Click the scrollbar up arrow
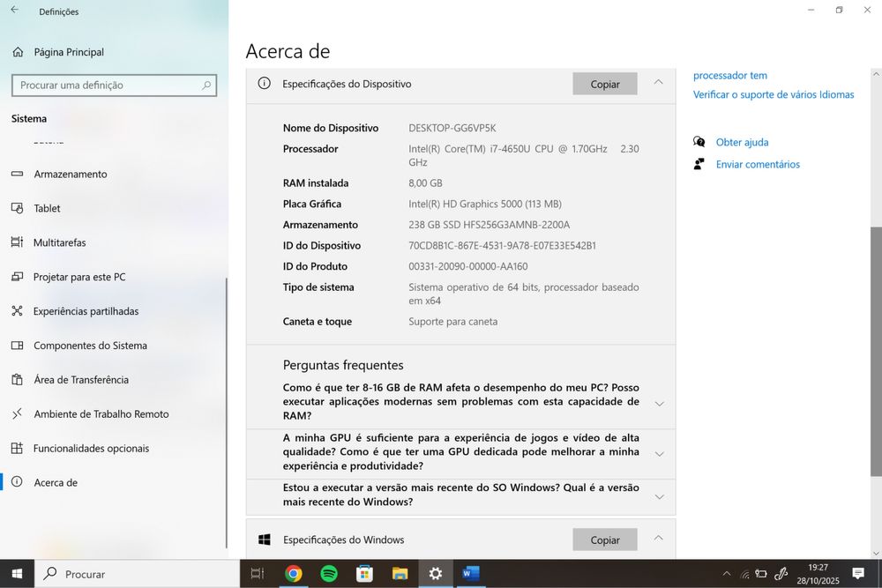882x588 pixels. point(876,74)
